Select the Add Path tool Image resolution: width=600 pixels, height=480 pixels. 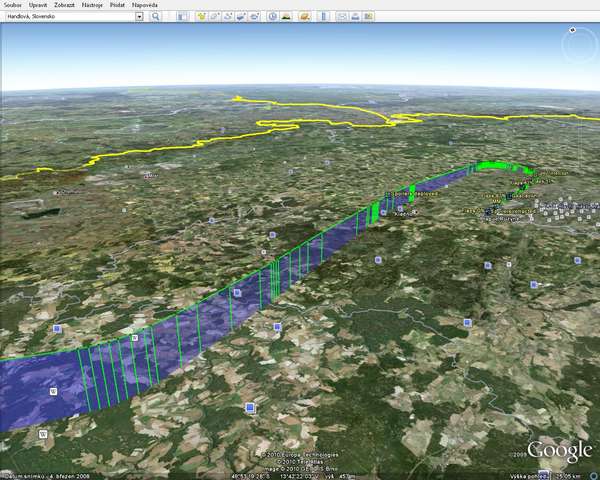(x=230, y=17)
